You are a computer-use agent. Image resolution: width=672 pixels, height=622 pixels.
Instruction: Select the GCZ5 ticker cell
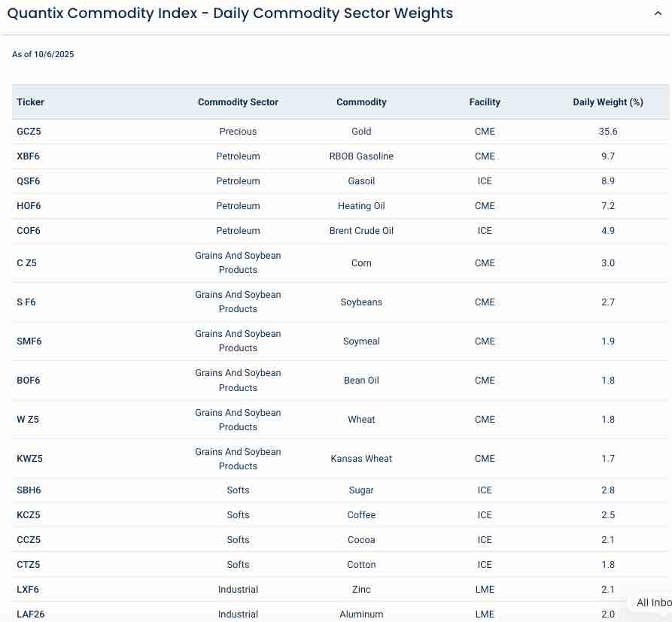(x=29, y=132)
